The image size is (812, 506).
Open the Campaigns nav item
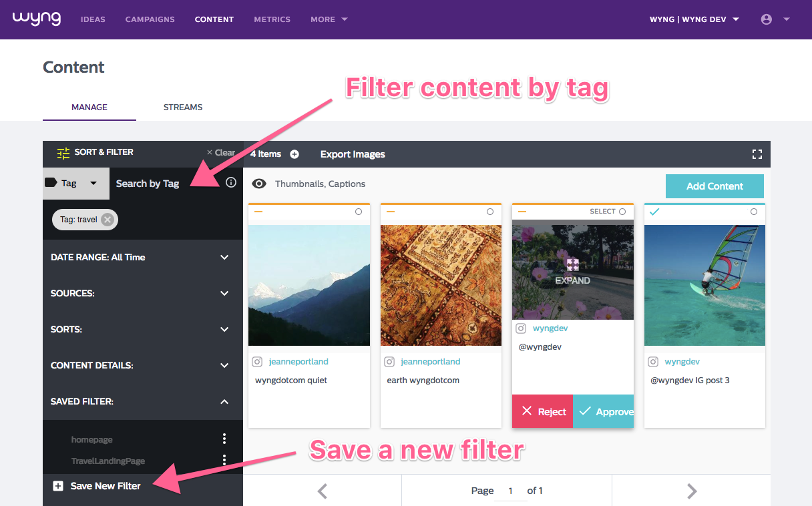point(150,19)
